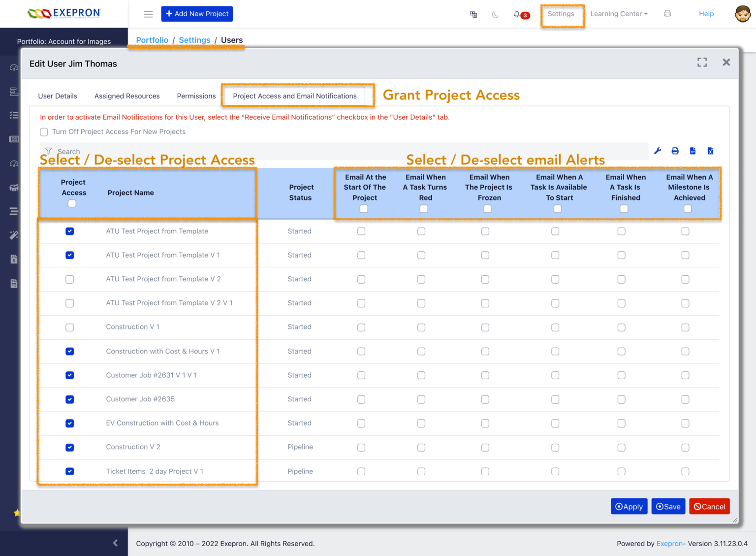Open the Learning Center dropdown
The image size is (756, 556).
[x=619, y=14]
